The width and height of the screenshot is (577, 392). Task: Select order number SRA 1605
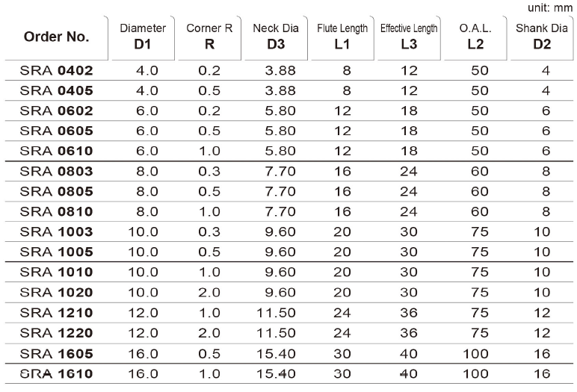56,354
